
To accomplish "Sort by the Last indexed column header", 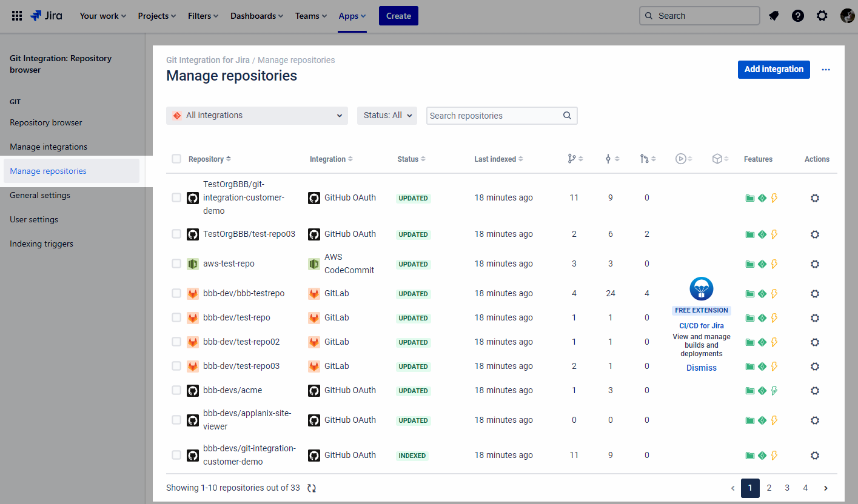I will pos(498,159).
